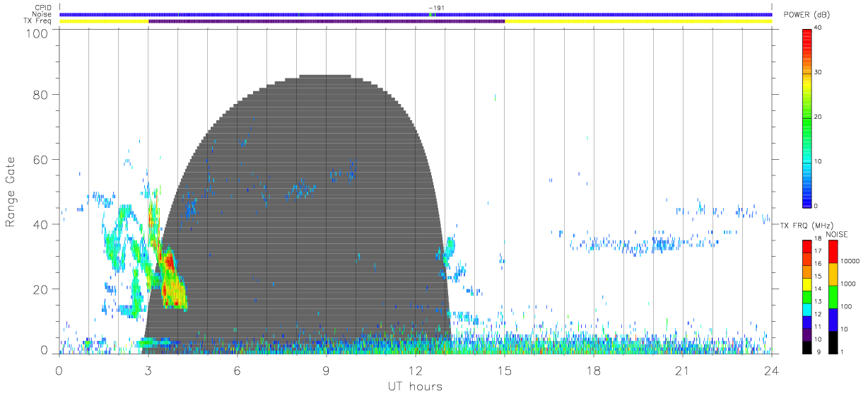
Task: Click the left yellow segment of the TX Freq strip
Action: (104, 21)
